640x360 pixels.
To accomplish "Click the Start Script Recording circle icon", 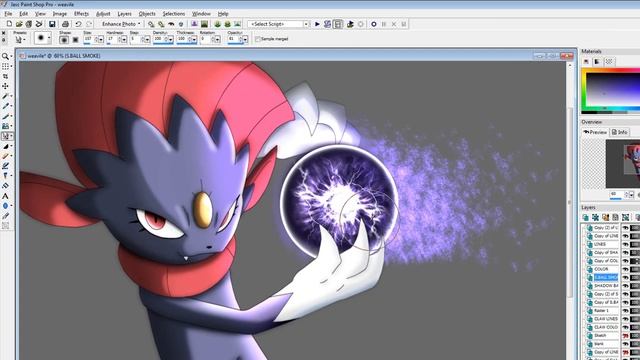I will 373,24.
